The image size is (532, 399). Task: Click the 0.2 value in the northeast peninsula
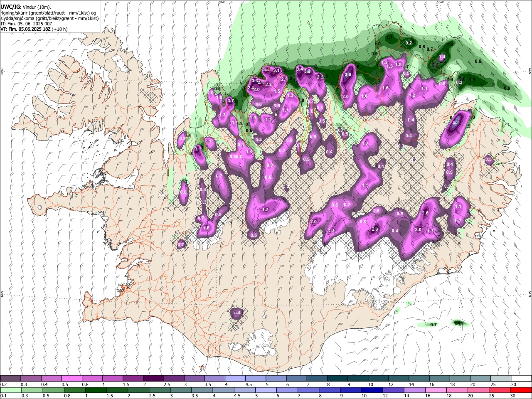[x=409, y=43]
